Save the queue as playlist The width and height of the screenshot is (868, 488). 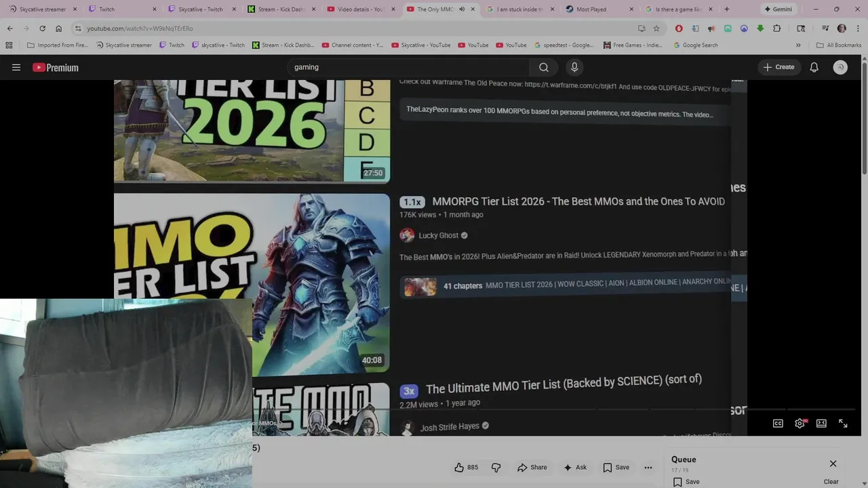tap(686, 481)
